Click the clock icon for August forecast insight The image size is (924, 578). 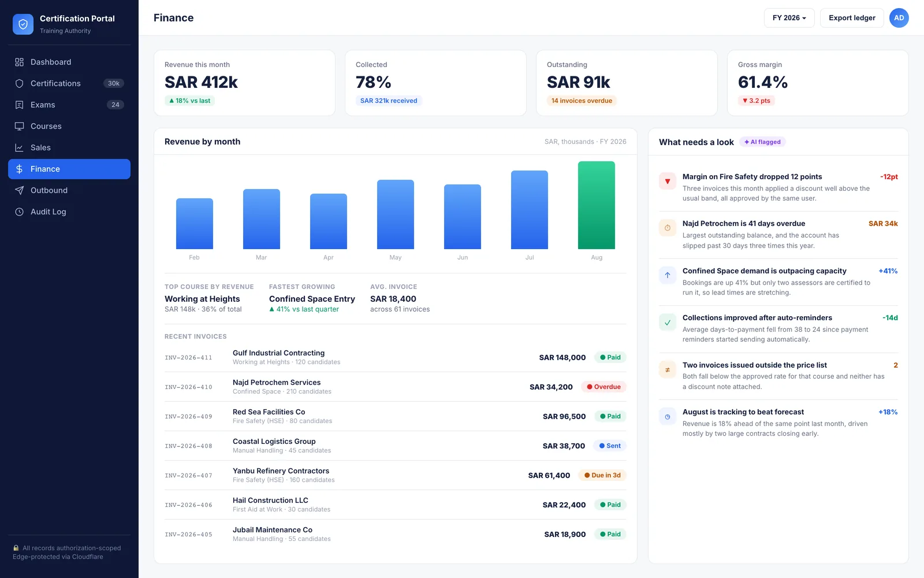coord(668,416)
